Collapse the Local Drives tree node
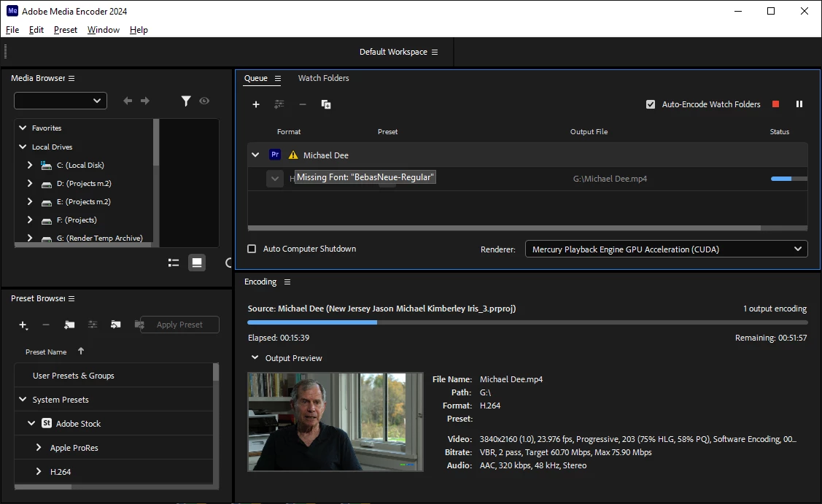 click(x=23, y=147)
